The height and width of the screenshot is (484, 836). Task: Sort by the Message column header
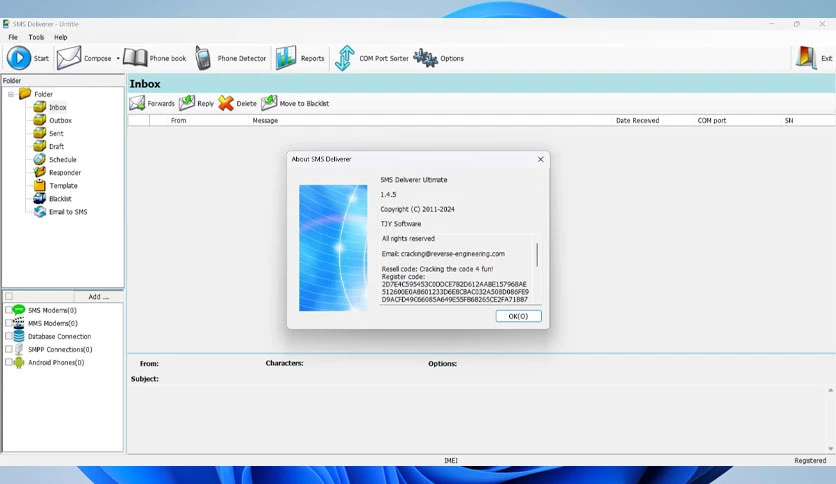(x=431, y=120)
